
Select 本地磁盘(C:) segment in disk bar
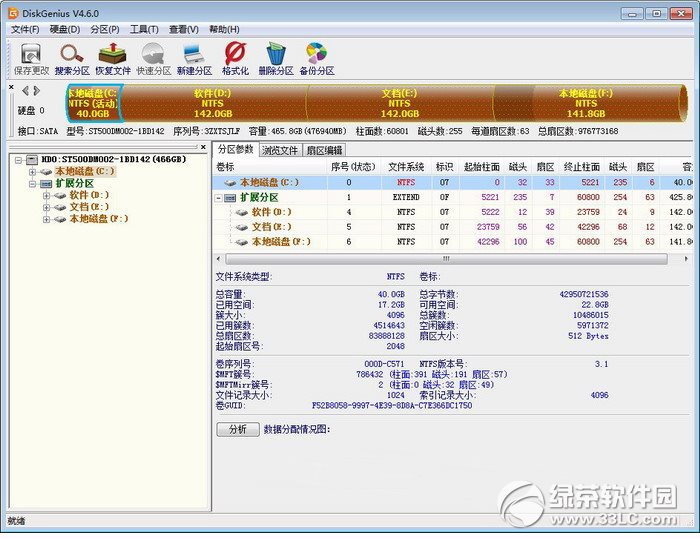click(x=94, y=103)
